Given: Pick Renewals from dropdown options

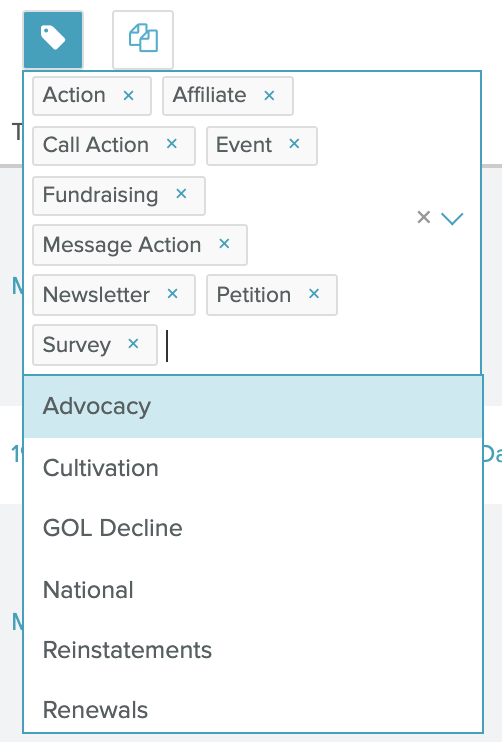Looking at the screenshot, I should 253,710.
